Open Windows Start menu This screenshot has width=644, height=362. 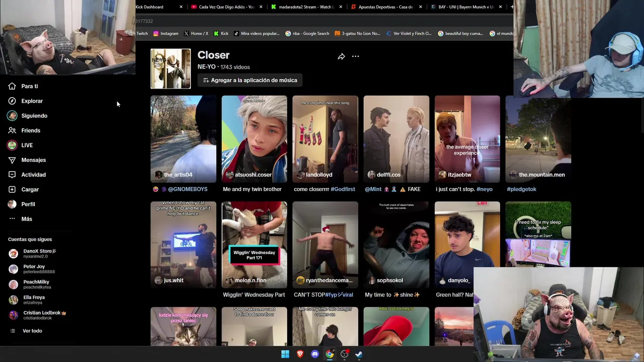pos(285,354)
